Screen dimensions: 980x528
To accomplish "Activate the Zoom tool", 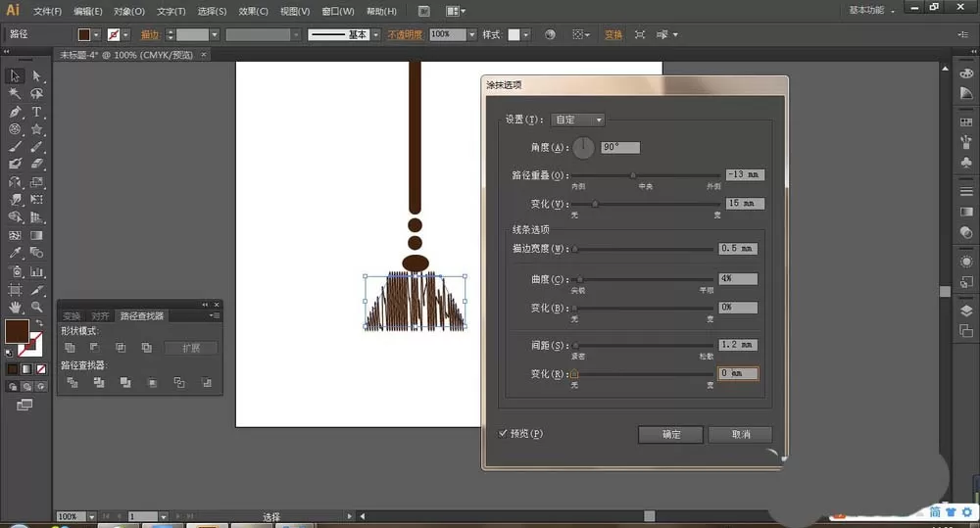I will point(37,307).
